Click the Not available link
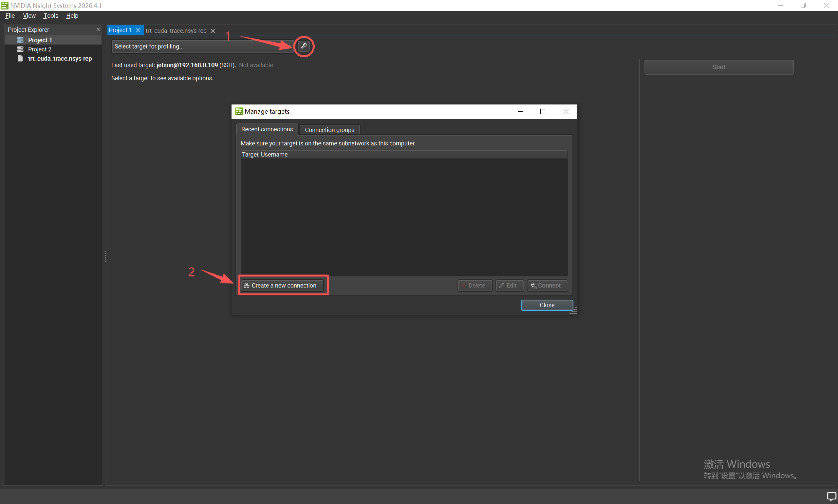Image resolution: width=838 pixels, height=504 pixels. click(x=256, y=65)
